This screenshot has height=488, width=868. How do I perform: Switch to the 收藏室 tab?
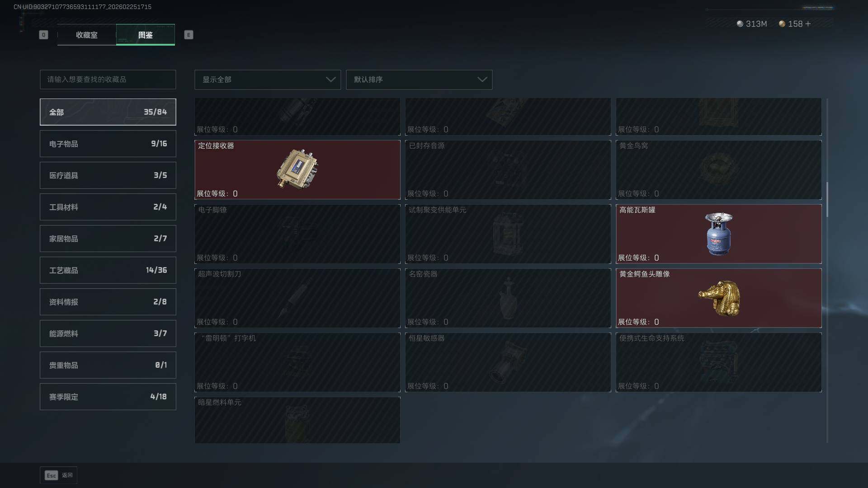tap(86, 35)
